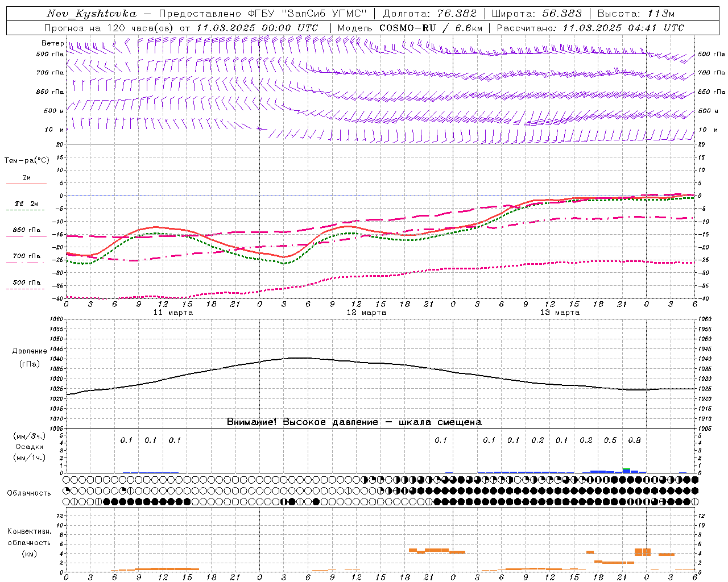The image size is (728, 582).
Task: Click the Ветер panel label
Action: click(52, 43)
